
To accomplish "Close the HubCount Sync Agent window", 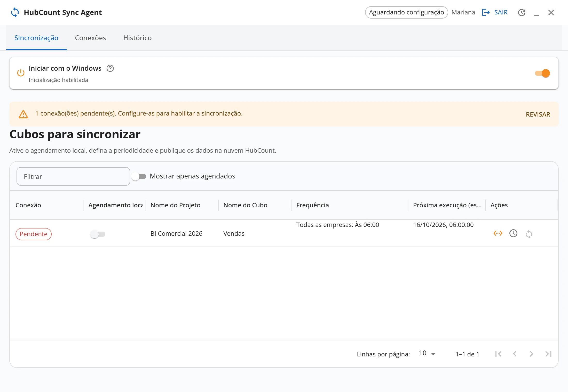I will pos(551,12).
